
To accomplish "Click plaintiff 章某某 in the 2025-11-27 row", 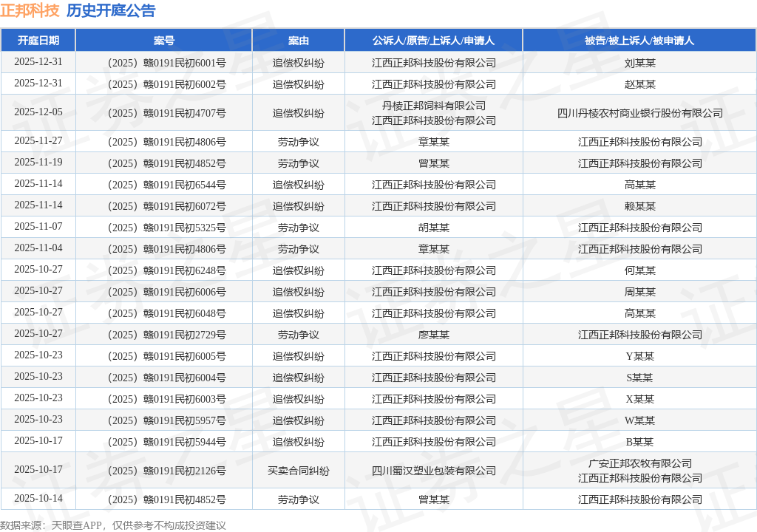I will click(x=433, y=142).
